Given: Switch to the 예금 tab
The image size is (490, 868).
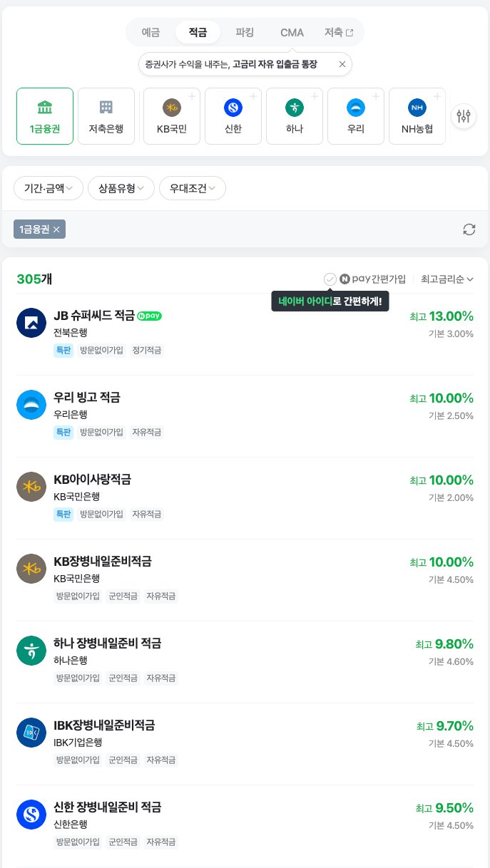Looking at the screenshot, I should [x=150, y=32].
